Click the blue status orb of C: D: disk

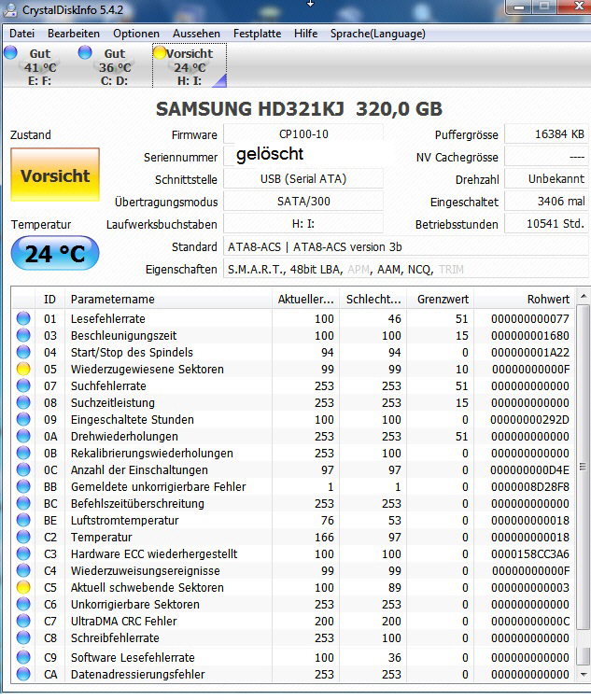click(85, 52)
